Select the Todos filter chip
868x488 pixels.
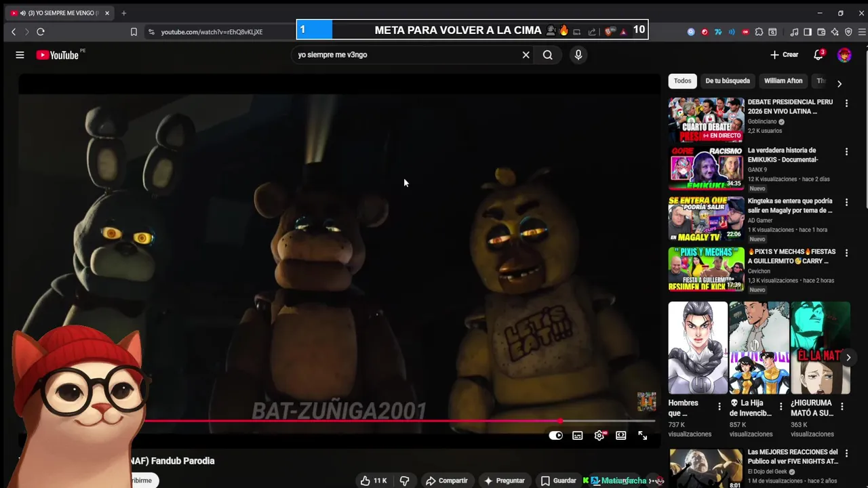(683, 81)
